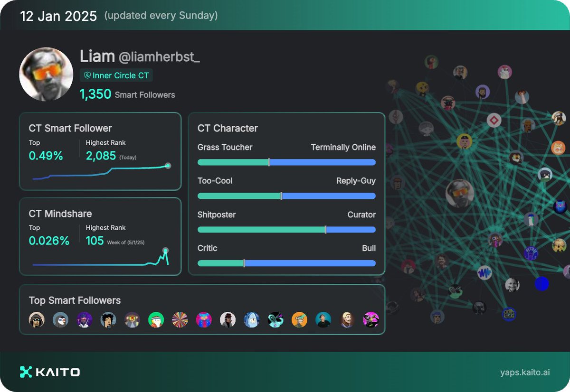Select the green-background duck avatar in Top Smart Followers
Screen dimensions: 570x392
coord(156,320)
